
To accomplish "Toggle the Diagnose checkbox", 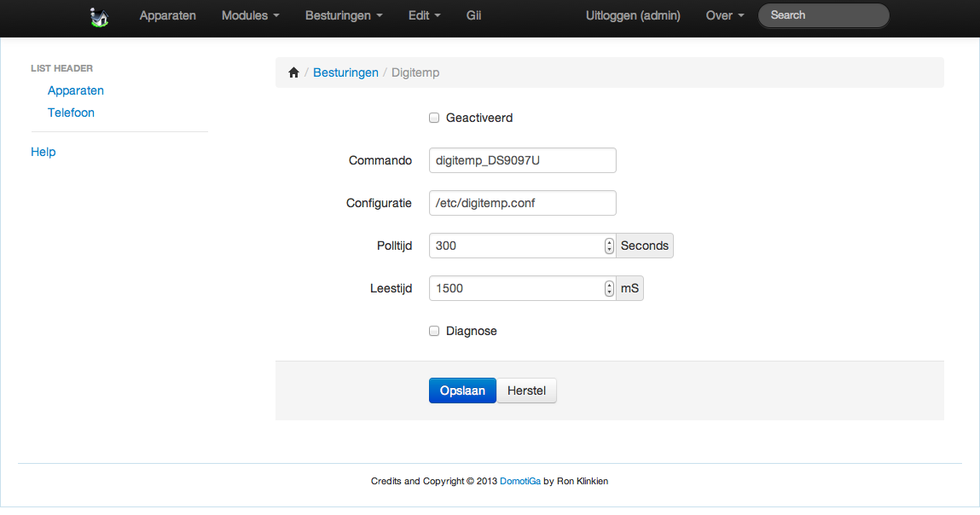I will [x=434, y=331].
